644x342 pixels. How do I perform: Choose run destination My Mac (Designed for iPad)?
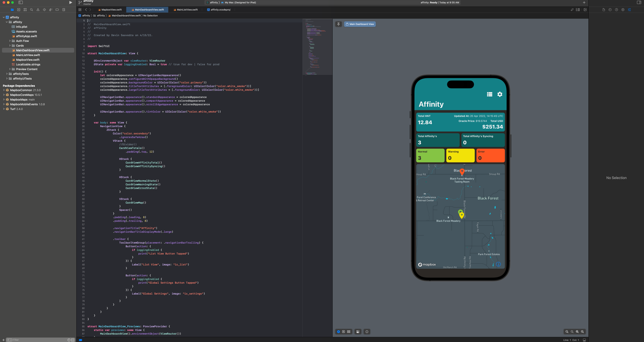point(238,2)
